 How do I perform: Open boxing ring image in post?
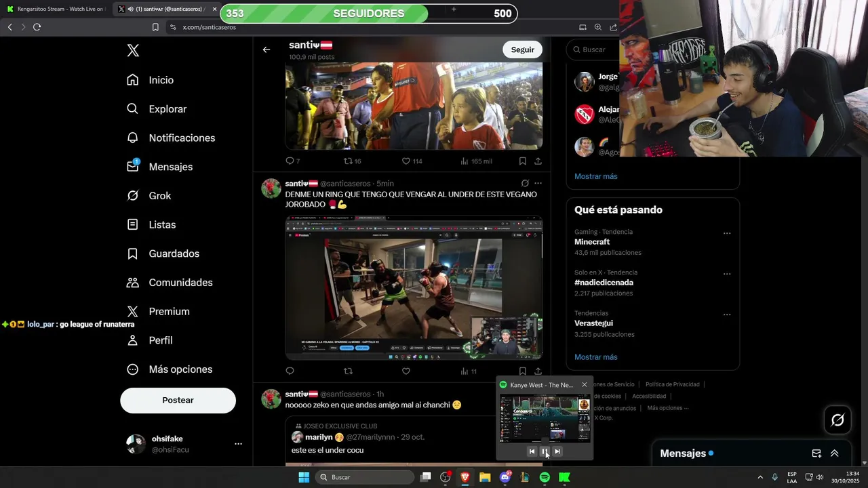(x=414, y=287)
